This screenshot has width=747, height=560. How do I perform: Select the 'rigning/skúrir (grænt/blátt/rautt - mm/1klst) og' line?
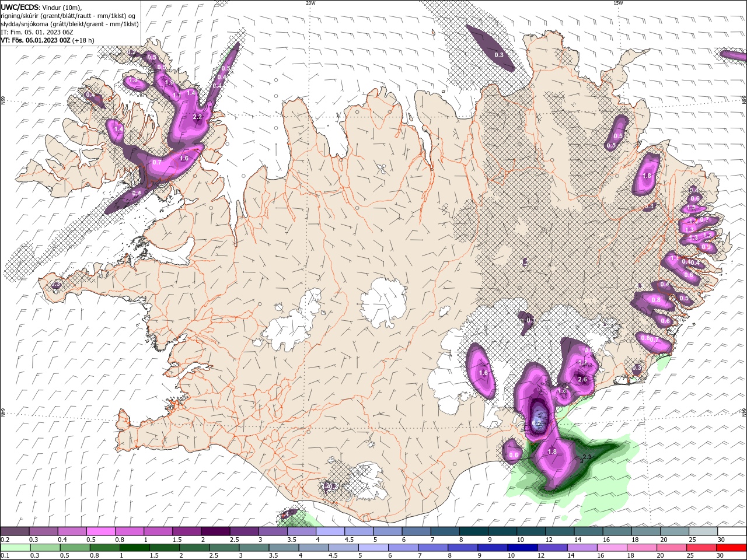tap(68, 16)
